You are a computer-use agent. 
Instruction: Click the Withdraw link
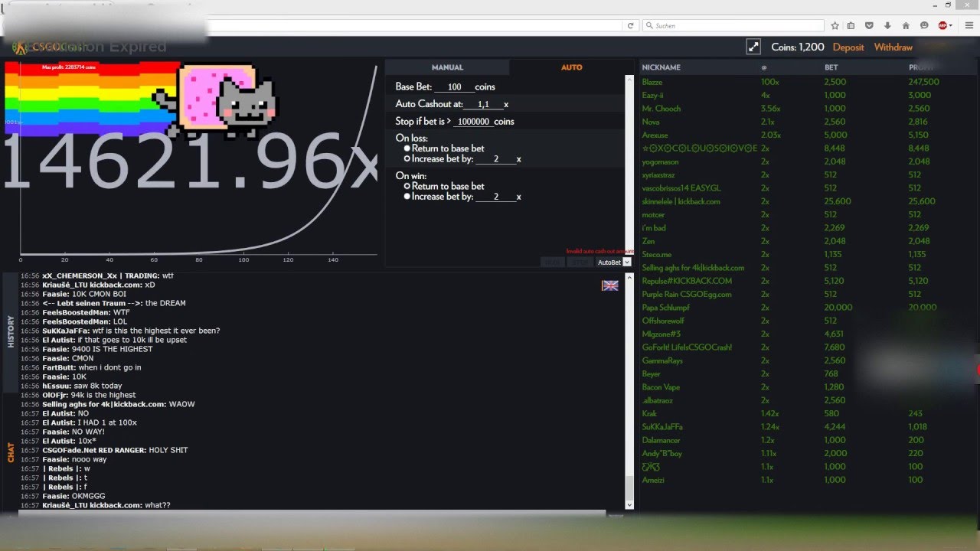click(893, 47)
